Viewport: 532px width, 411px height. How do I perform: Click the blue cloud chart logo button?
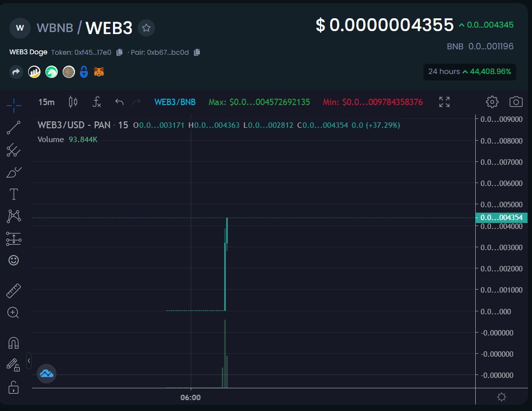(46, 374)
